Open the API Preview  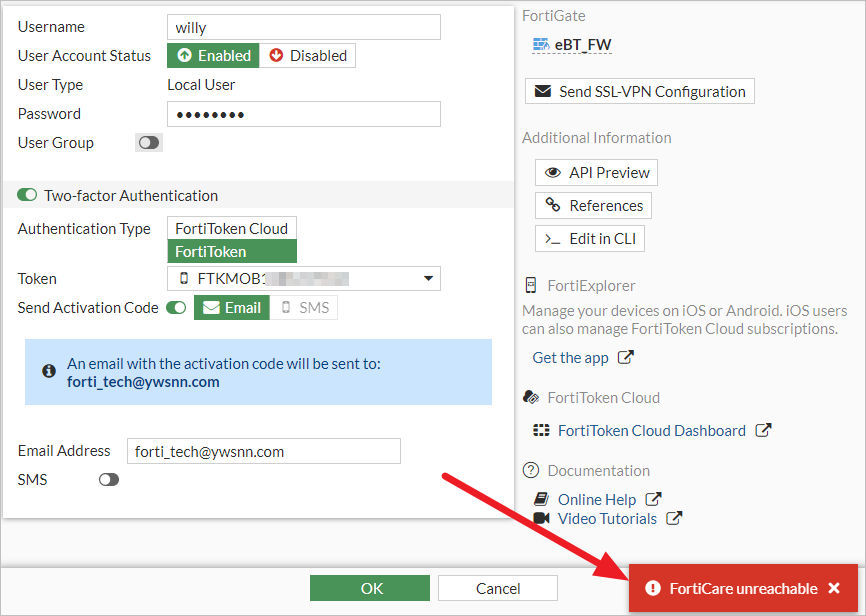point(596,172)
